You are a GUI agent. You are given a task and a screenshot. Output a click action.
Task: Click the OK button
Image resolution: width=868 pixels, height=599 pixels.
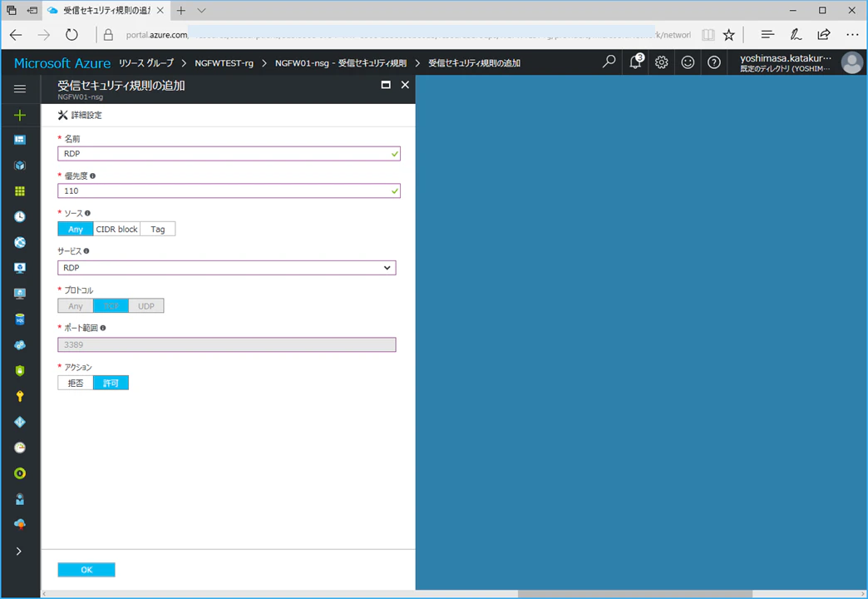(x=86, y=570)
